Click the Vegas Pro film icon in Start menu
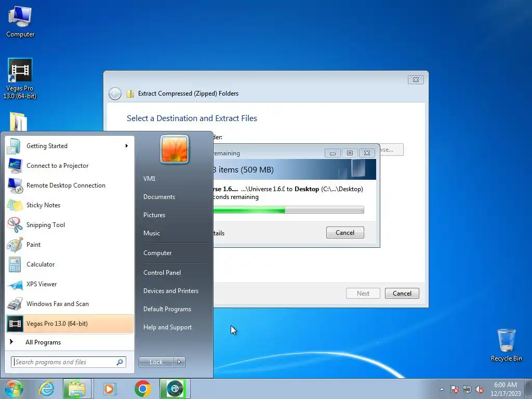This screenshot has width=532, height=399. 15,324
